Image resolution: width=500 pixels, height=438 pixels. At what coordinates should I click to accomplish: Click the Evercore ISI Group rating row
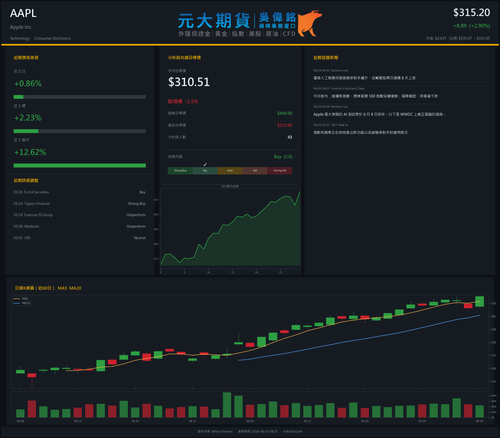[79, 215]
